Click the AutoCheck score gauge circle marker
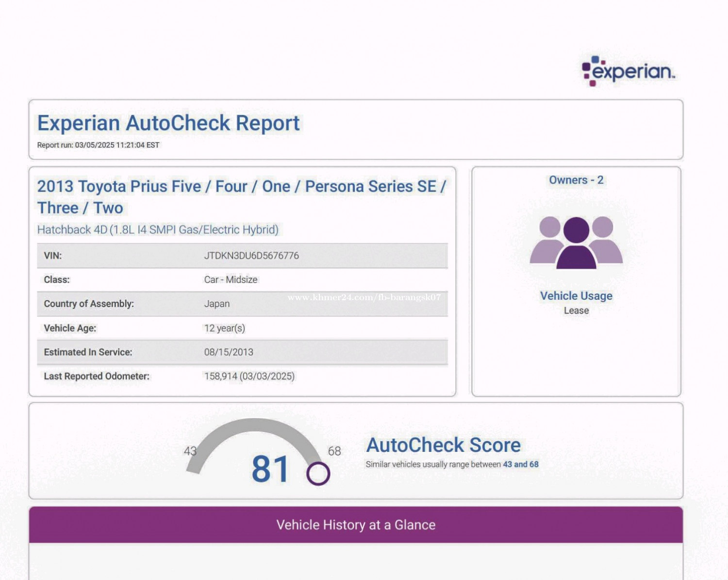The width and height of the screenshot is (728, 580). pyautogui.click(x=318, y=473)
